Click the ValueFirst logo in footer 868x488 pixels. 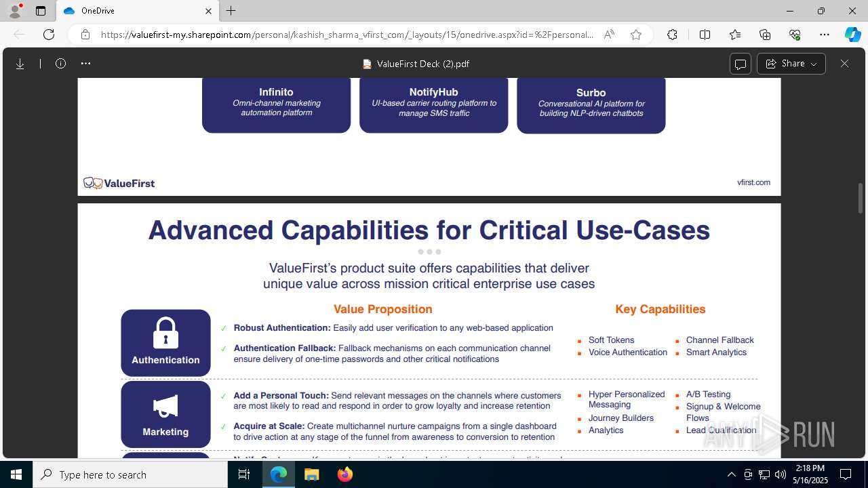click(119, 183)
